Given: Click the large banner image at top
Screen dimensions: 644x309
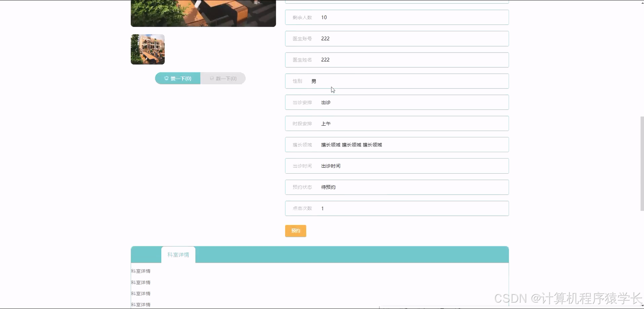Looking at the screenshot, I should (203, 13).
